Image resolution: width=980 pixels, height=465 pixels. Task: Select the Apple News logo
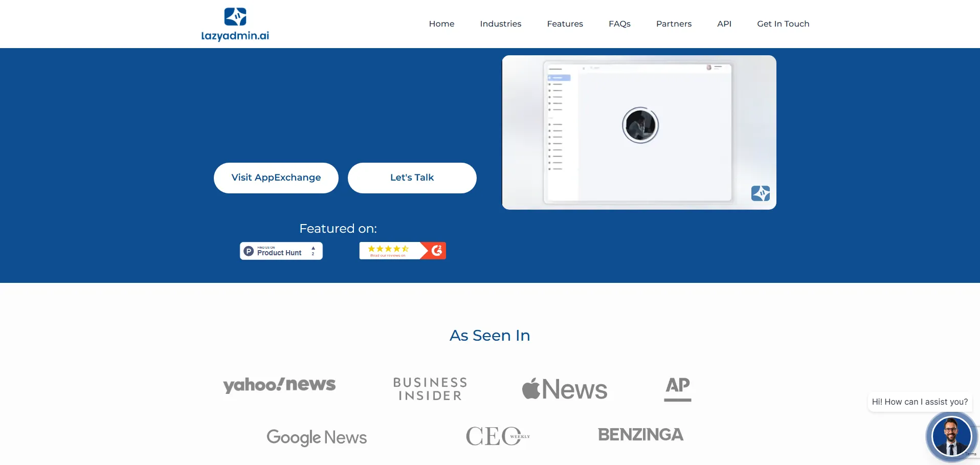point(564,389)
